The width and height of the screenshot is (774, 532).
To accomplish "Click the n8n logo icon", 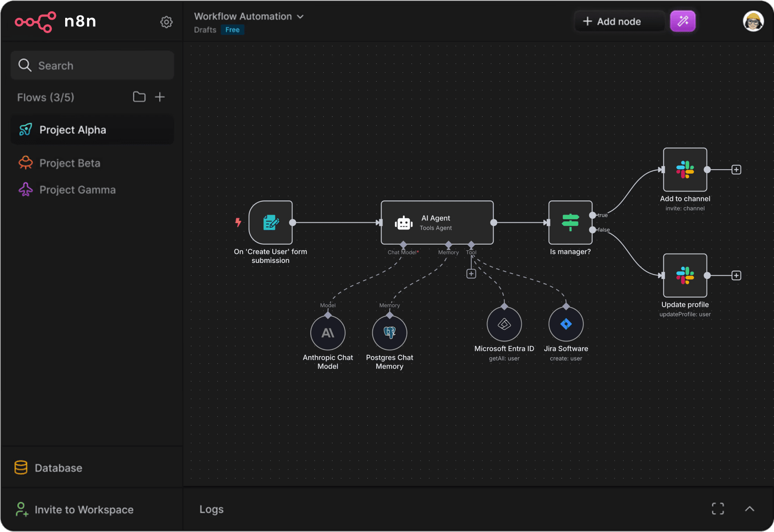I will coord(35,21).
